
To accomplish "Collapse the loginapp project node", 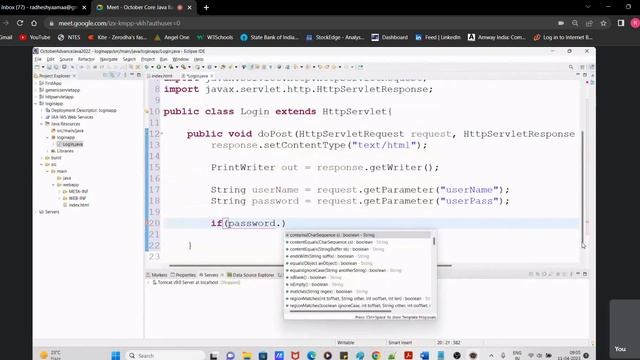I will 36,104.
